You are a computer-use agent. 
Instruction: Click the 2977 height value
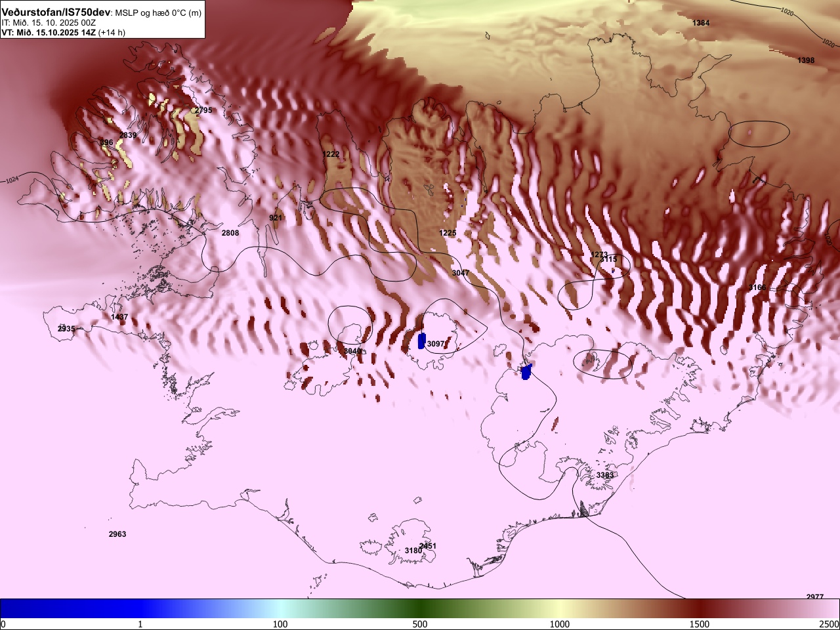(815, 597)
